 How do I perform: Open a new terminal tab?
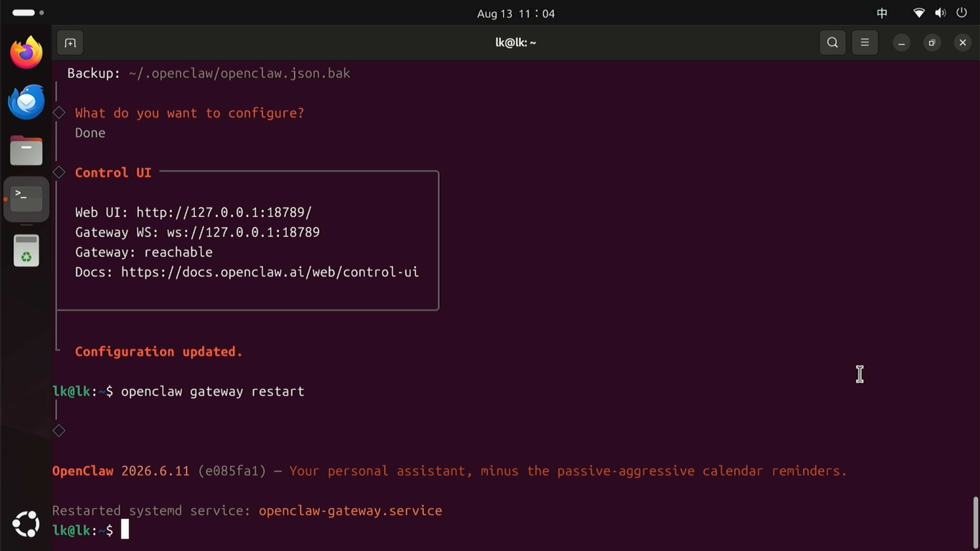70,43
